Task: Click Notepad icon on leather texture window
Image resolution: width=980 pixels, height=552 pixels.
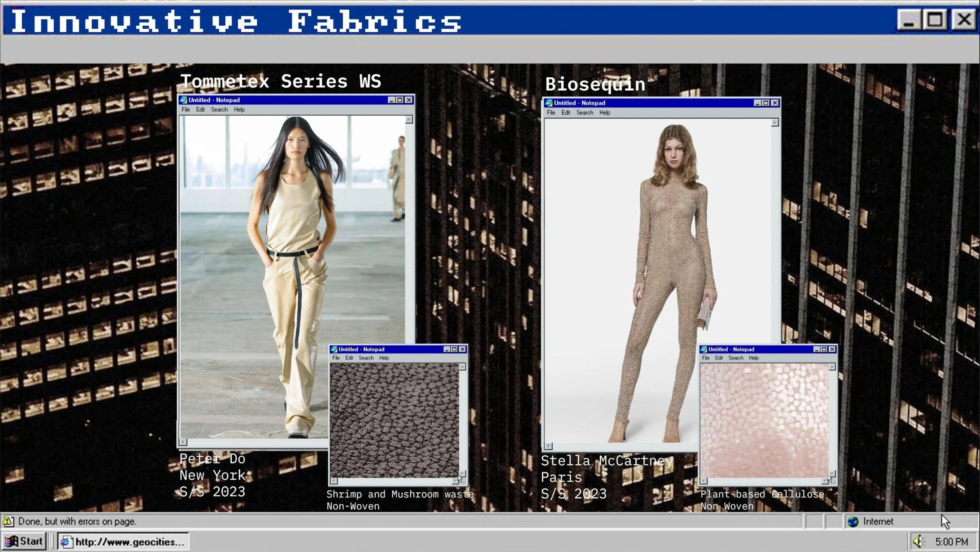Action: point(334,349)
